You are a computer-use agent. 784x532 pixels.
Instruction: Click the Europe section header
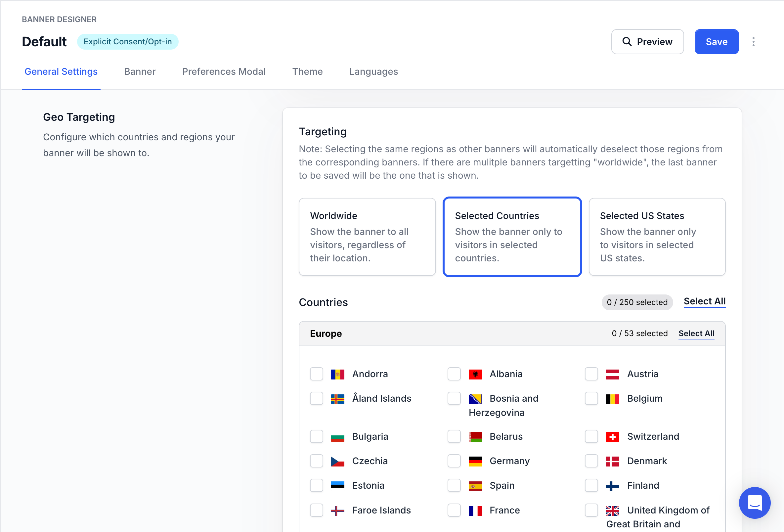512,333
